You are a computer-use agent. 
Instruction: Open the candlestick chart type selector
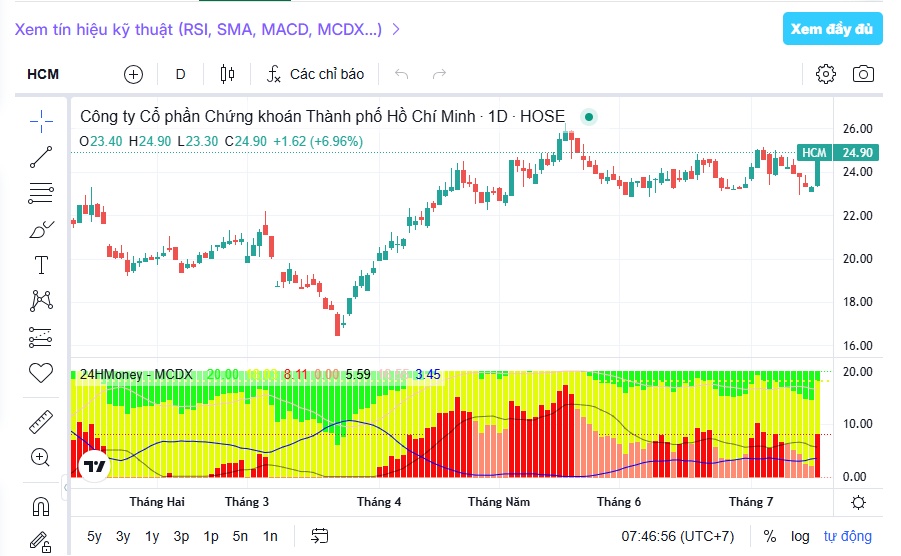point(228,74)
